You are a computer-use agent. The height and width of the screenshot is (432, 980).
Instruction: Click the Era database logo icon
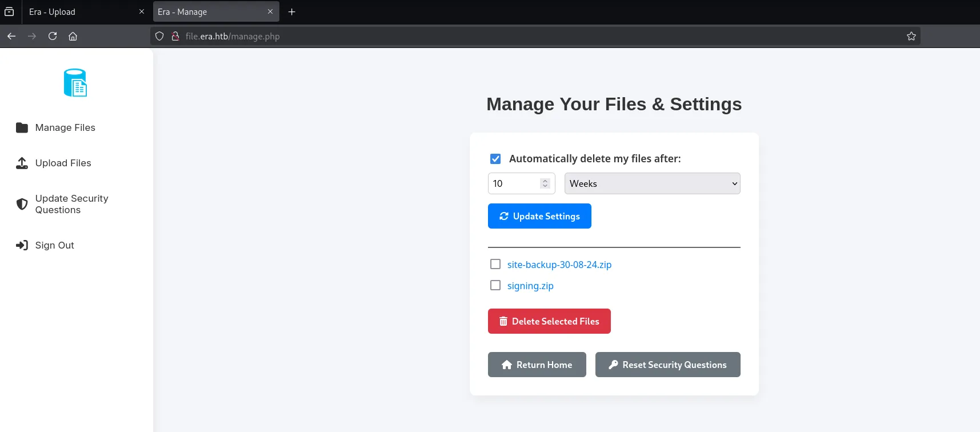point(75,83)
